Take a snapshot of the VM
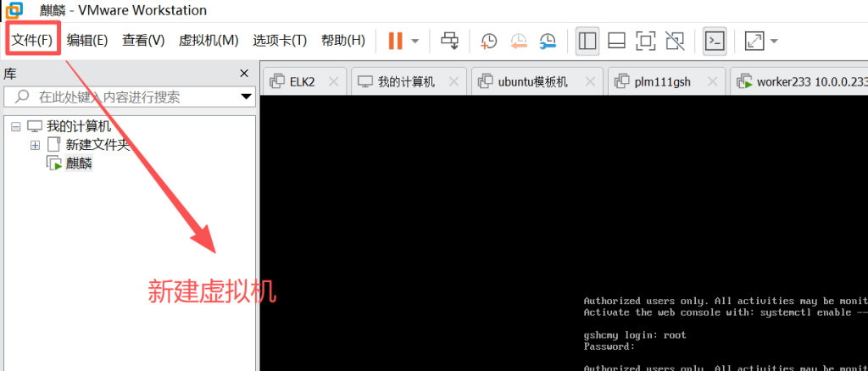Image resolution: width=868 pixels, height=371 pixels. tap(489, 41)
